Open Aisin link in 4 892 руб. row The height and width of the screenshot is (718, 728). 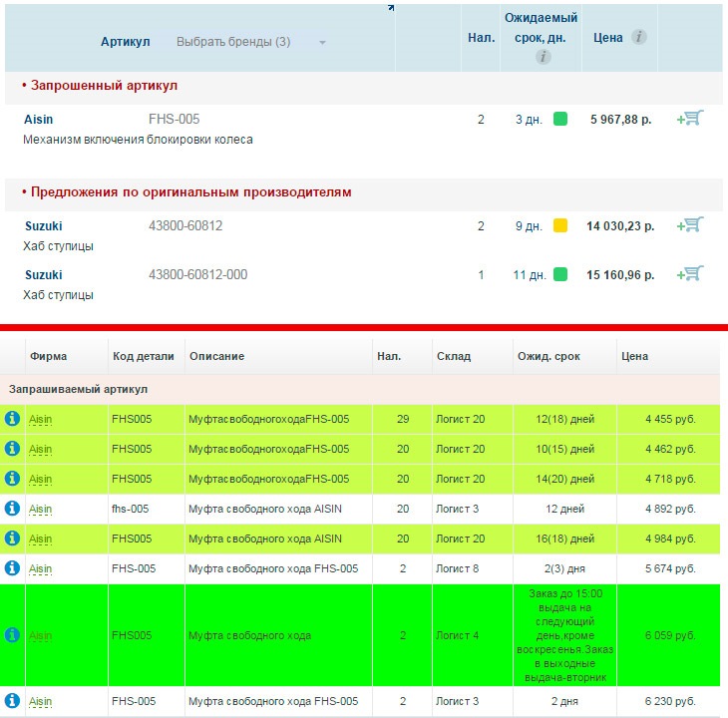coord(41,510)
